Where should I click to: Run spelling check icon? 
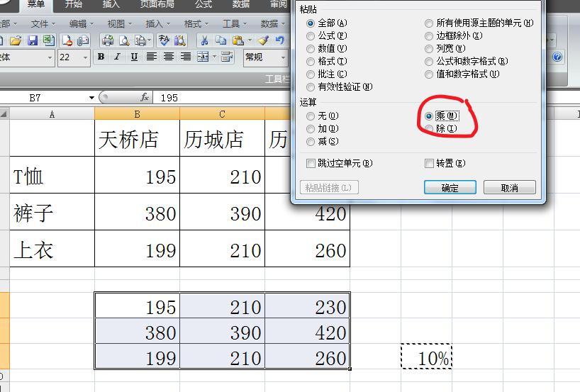coord(164,40)
